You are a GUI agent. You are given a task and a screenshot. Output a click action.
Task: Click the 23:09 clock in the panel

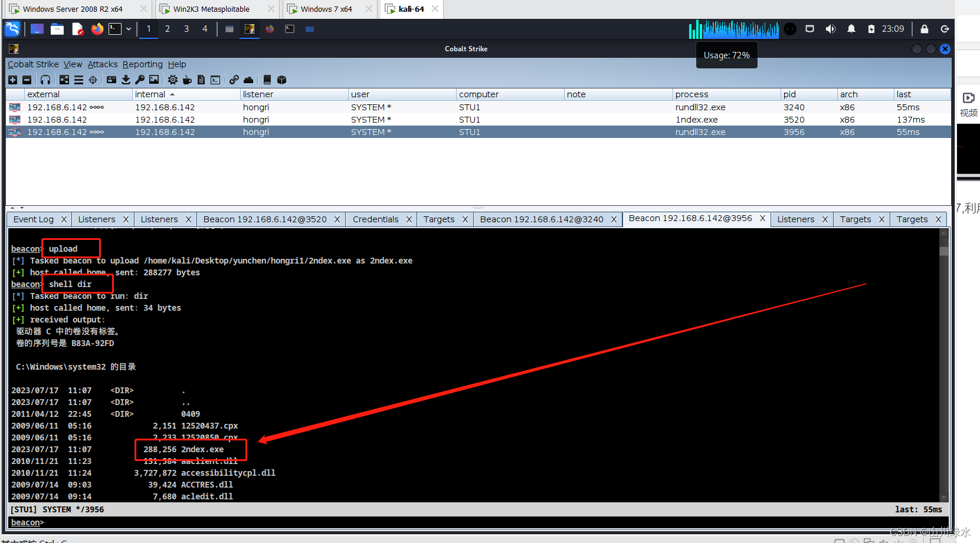coord(893,29)
